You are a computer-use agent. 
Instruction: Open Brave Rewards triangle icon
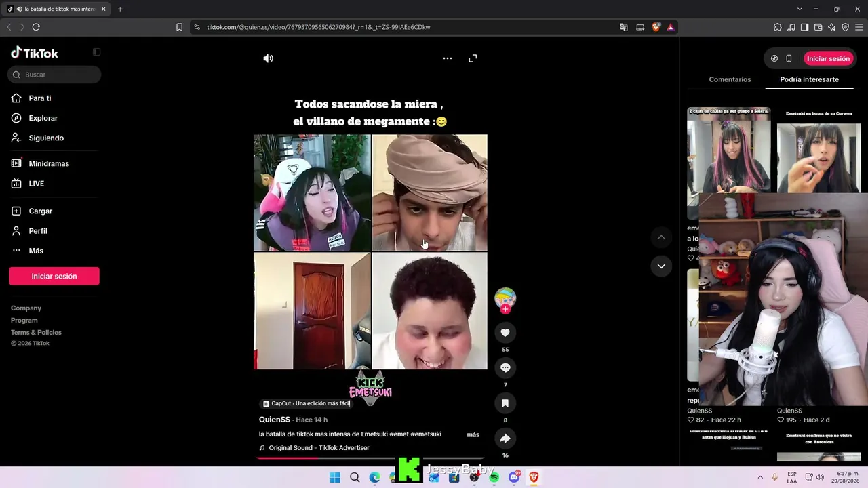pos(671,27)
